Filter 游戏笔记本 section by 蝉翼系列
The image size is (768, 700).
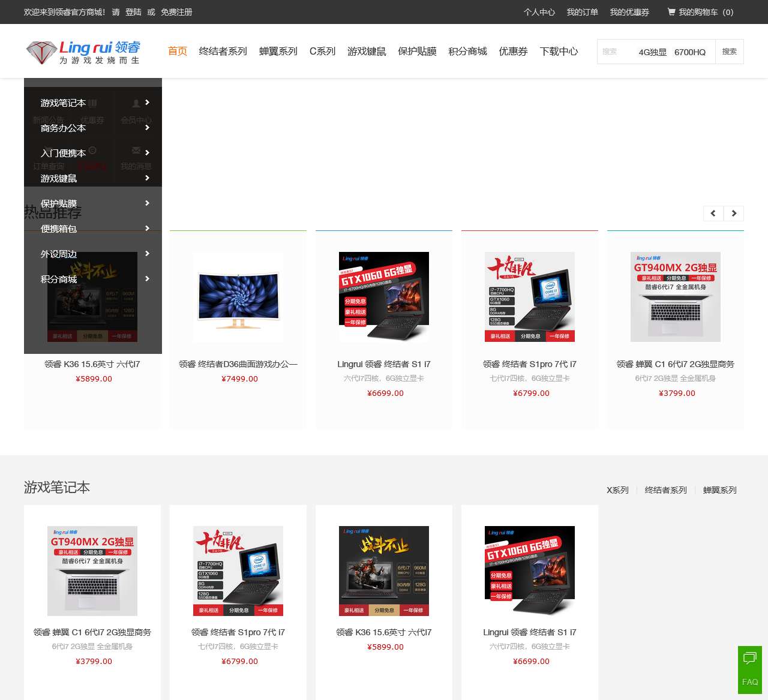pos(719,490)
